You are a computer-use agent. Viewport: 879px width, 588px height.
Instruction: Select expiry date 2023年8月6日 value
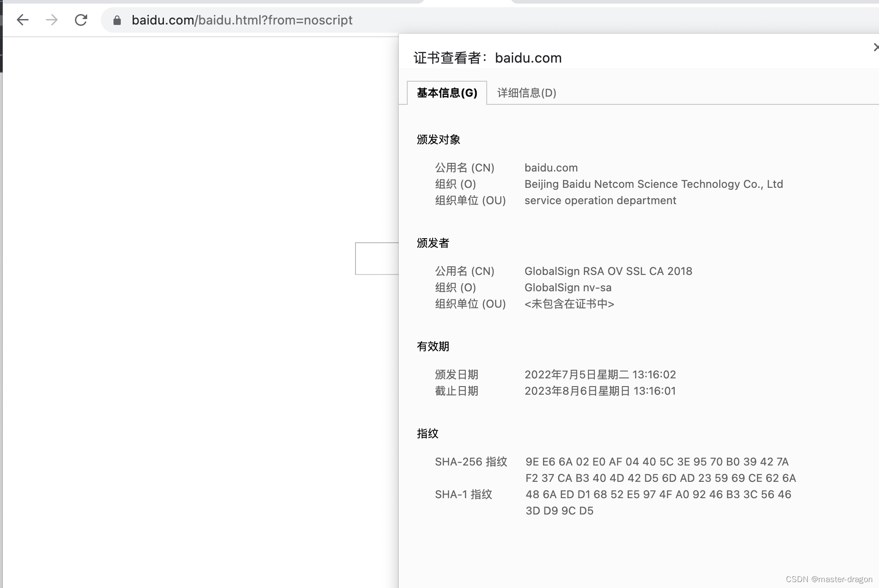coord(600,391)
